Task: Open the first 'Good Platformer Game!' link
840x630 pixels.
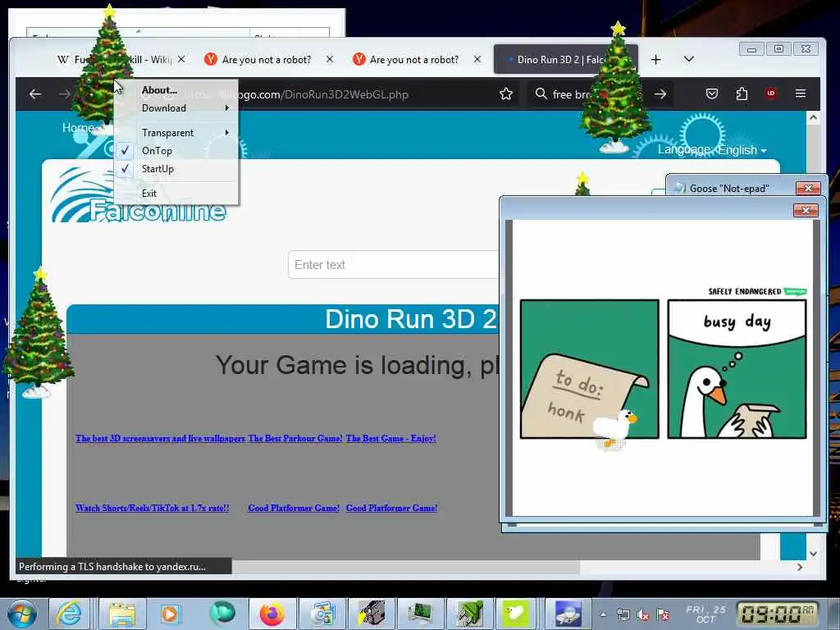Action: pyautogui.click(x=294, y=508)
